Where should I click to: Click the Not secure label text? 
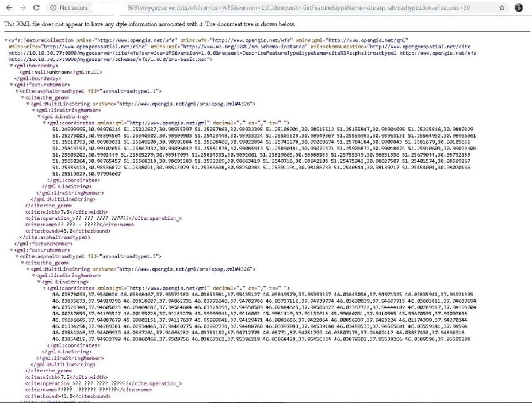(x=72, y=8)
